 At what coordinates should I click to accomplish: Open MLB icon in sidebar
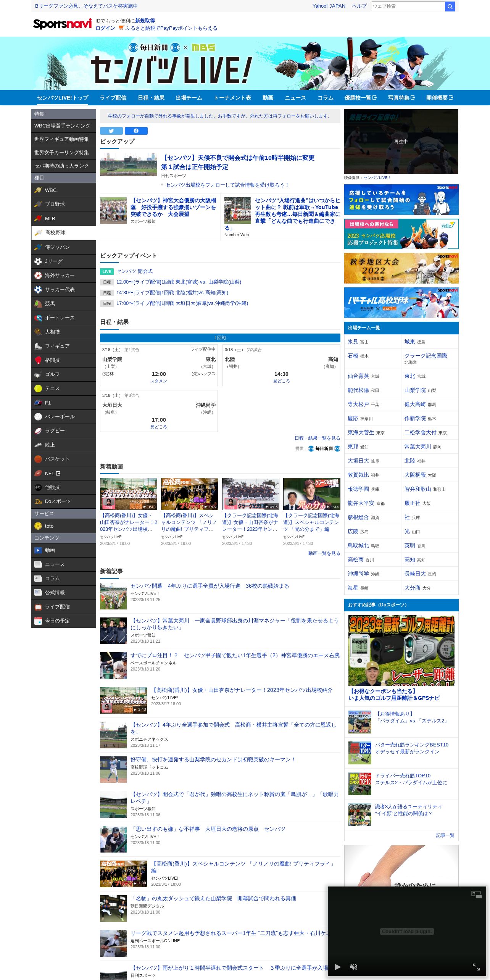(x=38, y=218)
